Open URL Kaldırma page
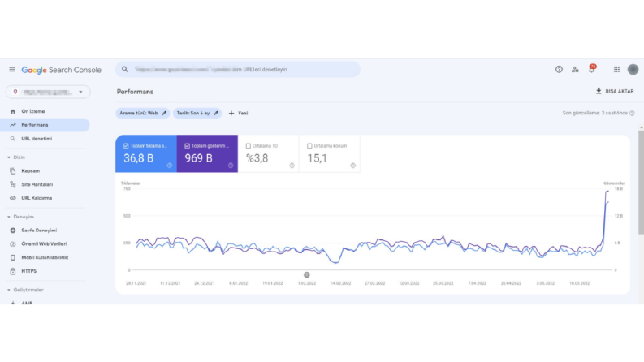Viewport: 644px width, 362px height. pos(45,198)
